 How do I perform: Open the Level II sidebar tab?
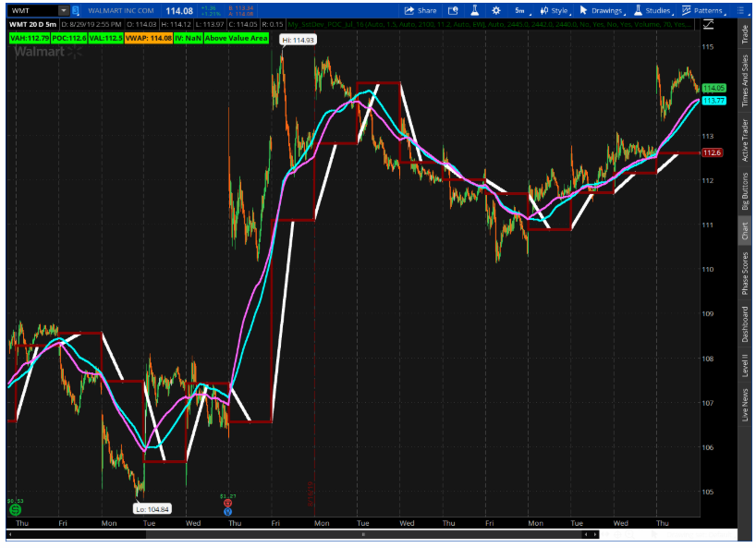(x=745, y=366)
